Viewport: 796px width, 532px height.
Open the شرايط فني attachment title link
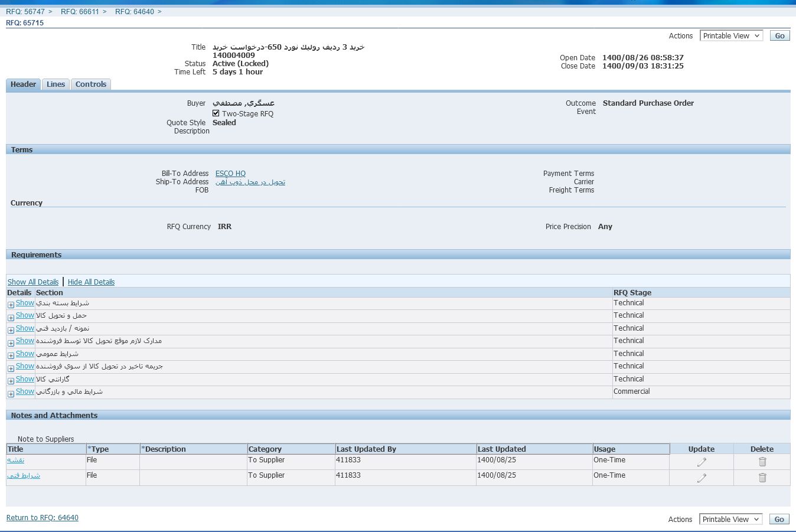coord(24,475)
